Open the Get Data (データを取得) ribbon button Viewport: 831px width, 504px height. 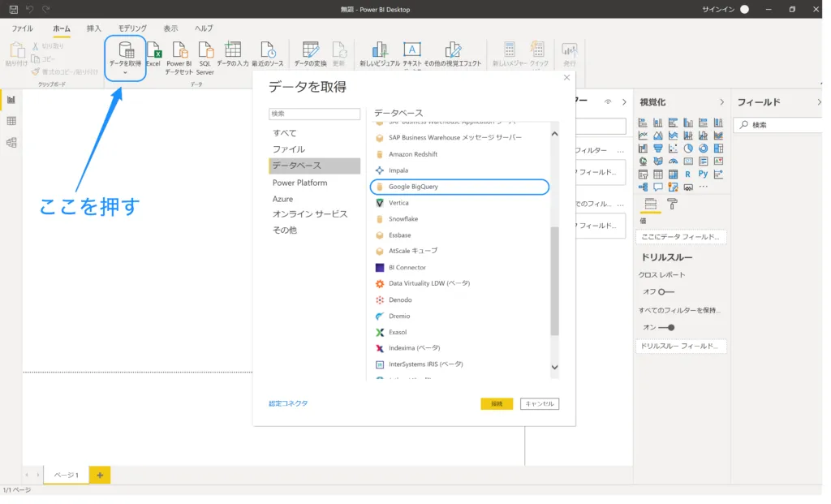126,58
